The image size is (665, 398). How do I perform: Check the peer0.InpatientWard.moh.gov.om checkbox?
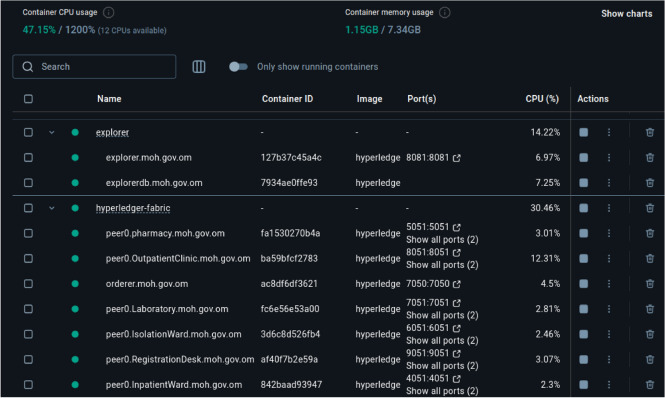point(28,385)
